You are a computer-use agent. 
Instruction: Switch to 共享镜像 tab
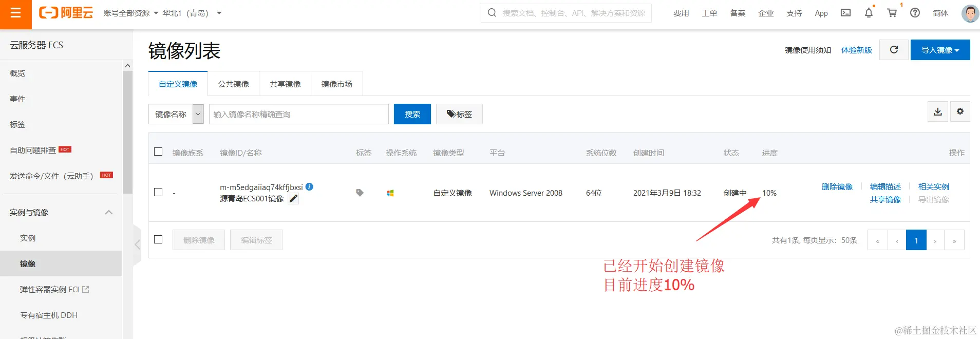[285, 84]
